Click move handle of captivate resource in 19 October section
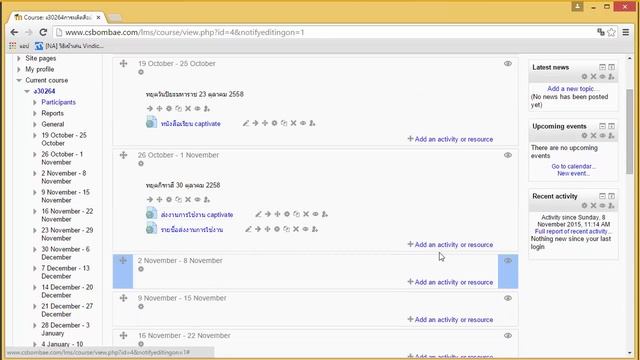The width and height of the screenshot is (640, 360). pos(265,123)
